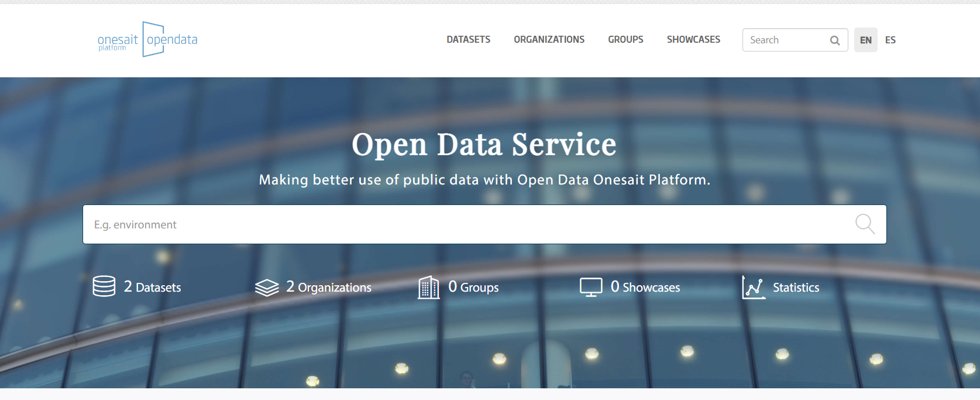The image size is (980, 400).
Task: Open the '0 Groups' link
Action: tap(473, 287)
